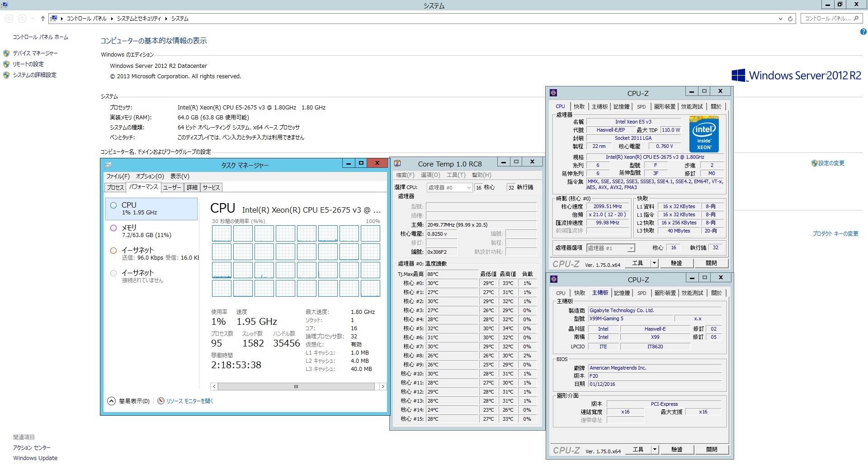This screenshot has width=868, height=470.
Task: Click horizontal scrollbar thumb in Task Manager
Action: pos(296,387)
